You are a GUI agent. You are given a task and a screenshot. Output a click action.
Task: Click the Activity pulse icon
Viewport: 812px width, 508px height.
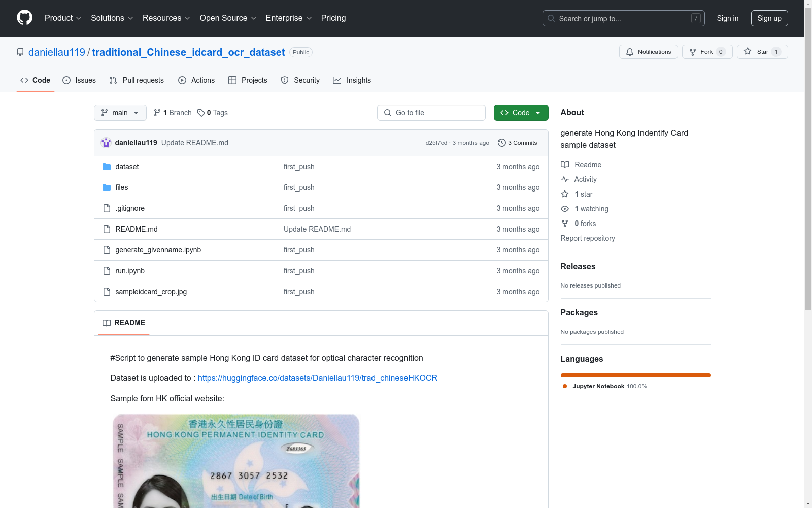pos(565,179)
